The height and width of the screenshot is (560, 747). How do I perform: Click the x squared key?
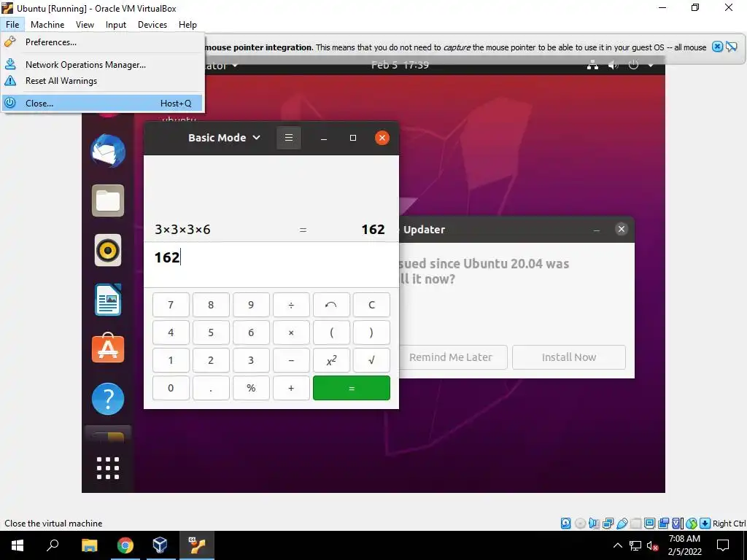331,360
